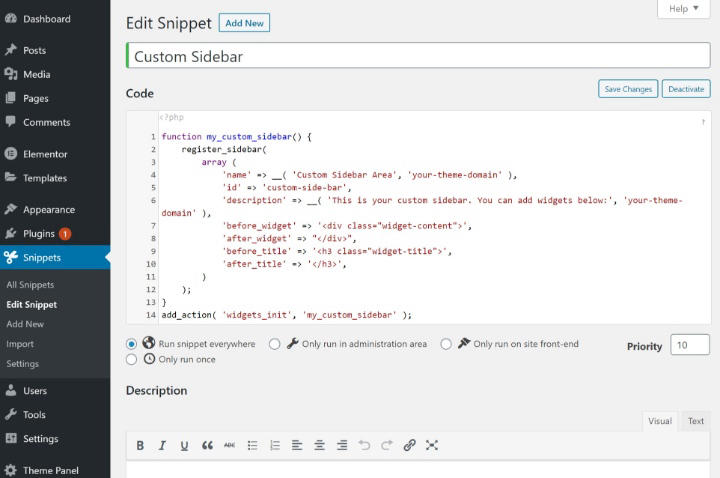Switch to the Visual editor tab

(660, 421)
